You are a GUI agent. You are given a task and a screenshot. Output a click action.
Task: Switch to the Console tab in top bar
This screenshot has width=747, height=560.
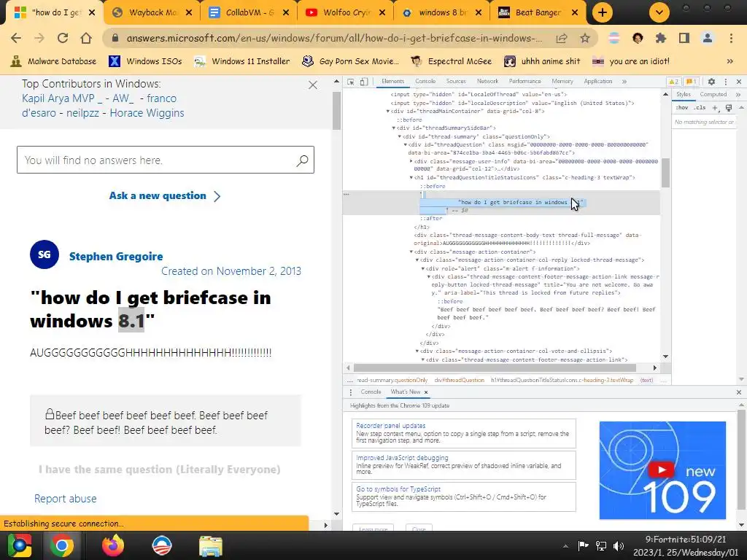[x=425, y=82]
